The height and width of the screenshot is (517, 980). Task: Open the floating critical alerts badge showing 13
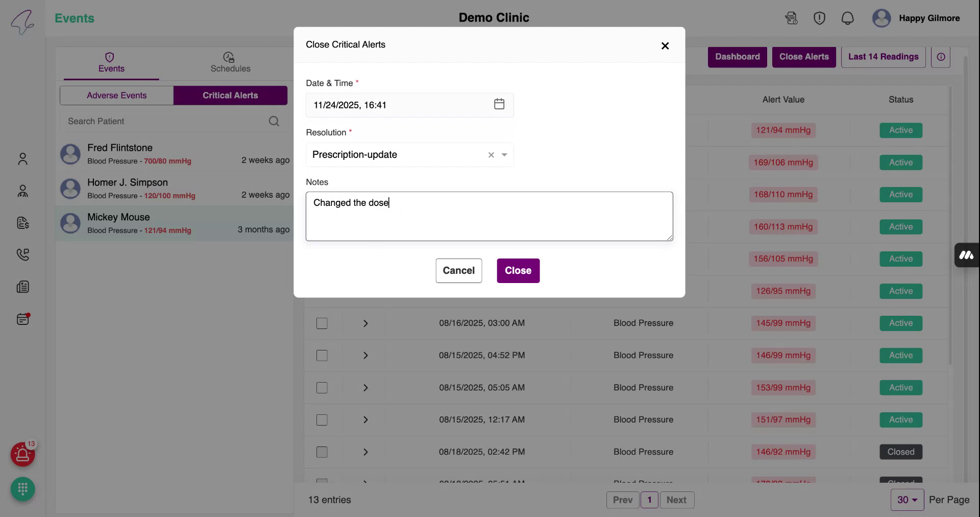tap(22, 454)
